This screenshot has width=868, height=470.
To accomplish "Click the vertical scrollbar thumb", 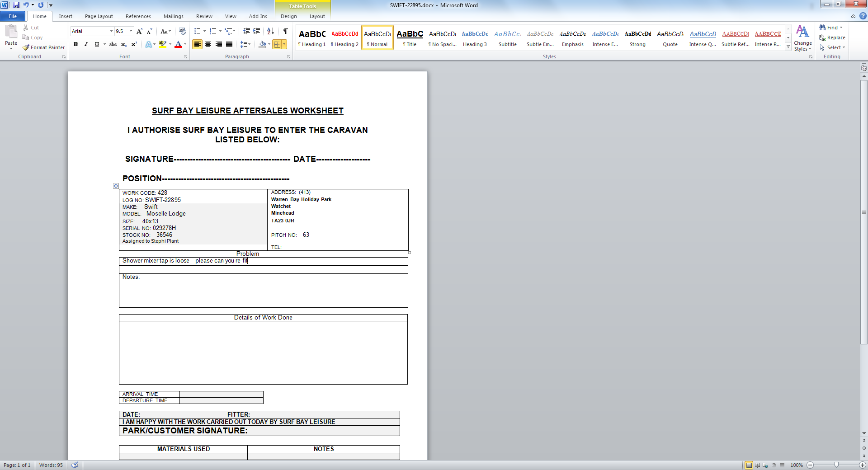I will (864, 212).
